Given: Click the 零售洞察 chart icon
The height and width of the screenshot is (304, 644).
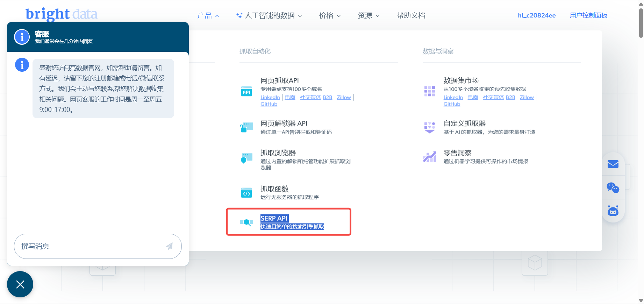Looking at the screenshot, I should (429, 157).
